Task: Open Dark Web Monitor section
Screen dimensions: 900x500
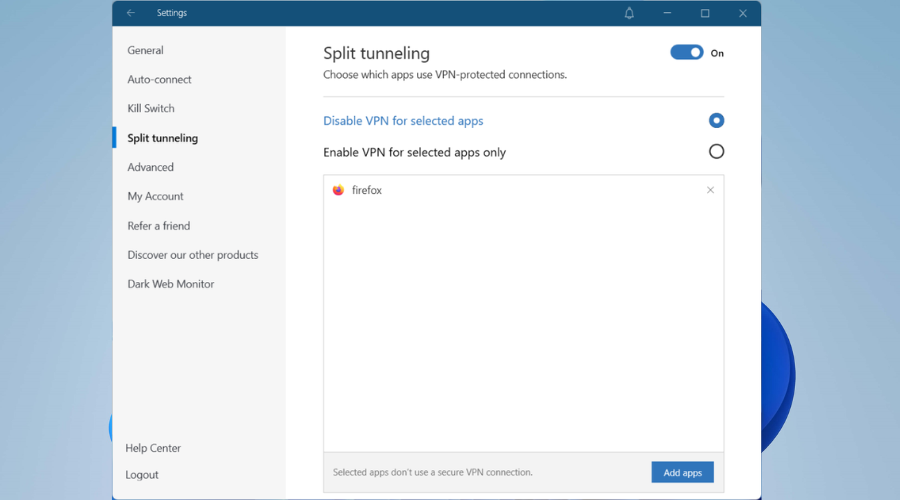Action: tap(170, 284)
